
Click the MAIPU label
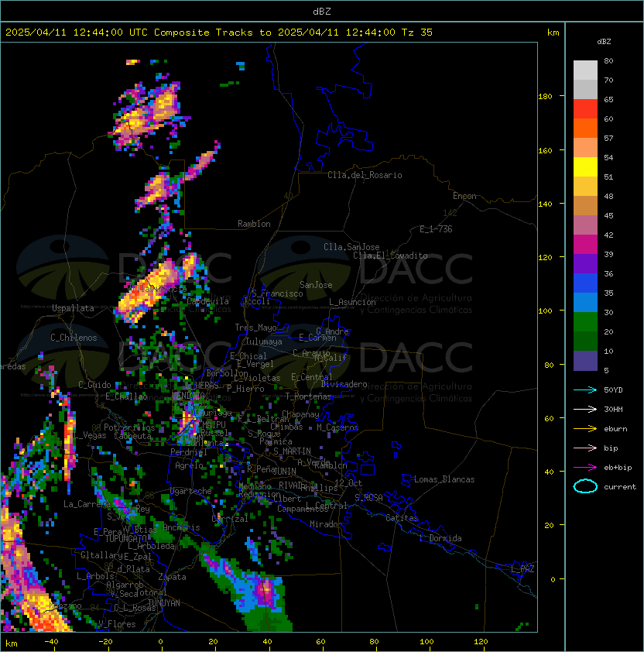click(x=214, y=425)
